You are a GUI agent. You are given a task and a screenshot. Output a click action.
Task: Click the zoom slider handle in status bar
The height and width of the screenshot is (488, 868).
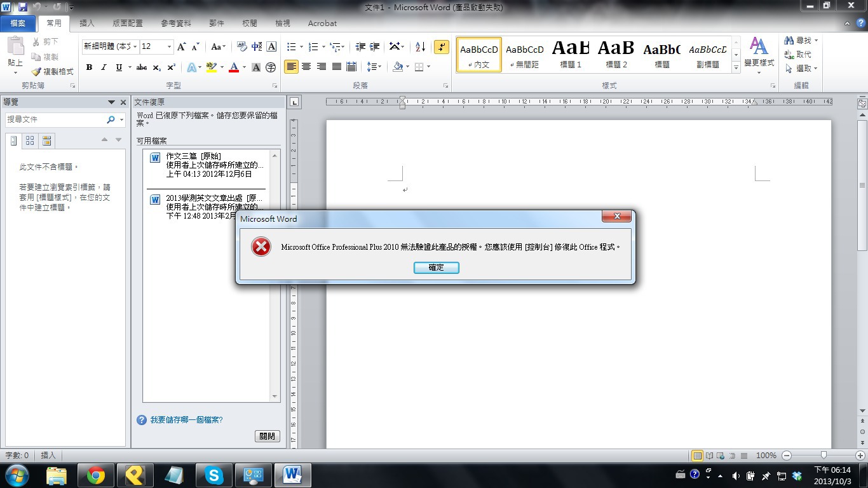click(824, 455)
